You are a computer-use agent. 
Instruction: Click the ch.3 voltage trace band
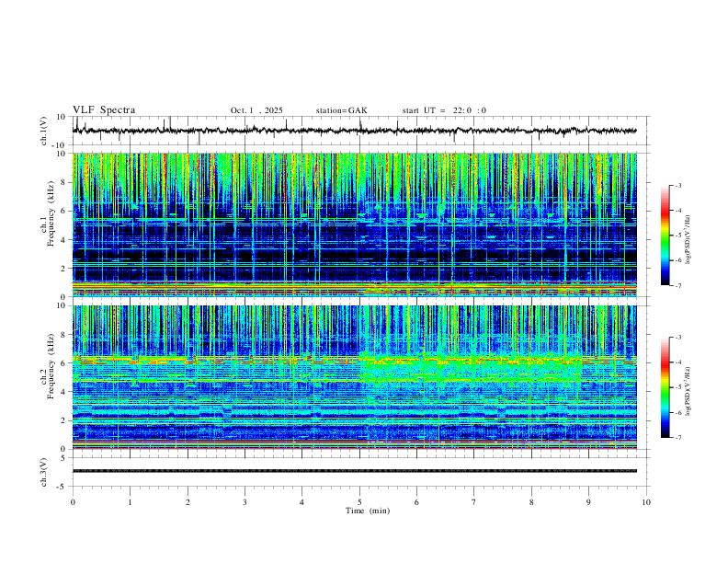tap(355, 471)
